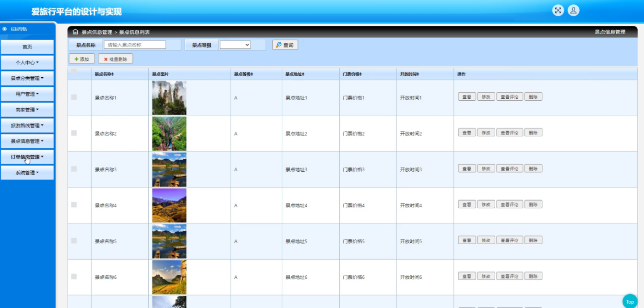
Task: Sort by the 景点等级 column header
Action: (x=243, y=74)
